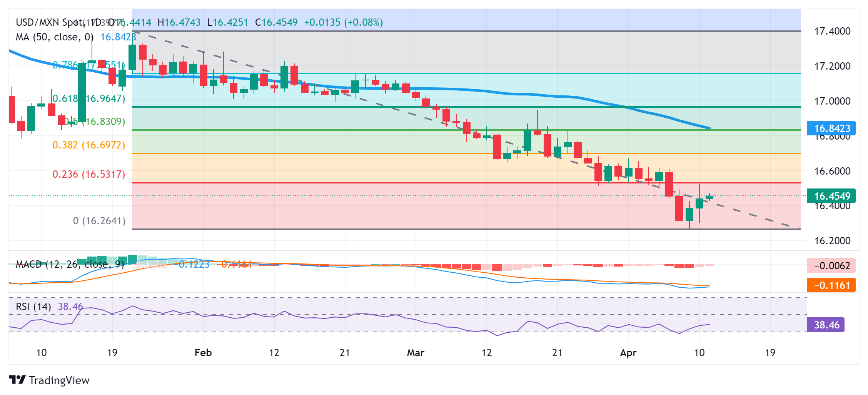Screen dimensions: 868x395
Task: Select the USD/MXN Spot chart title
Action: [48, 22]
